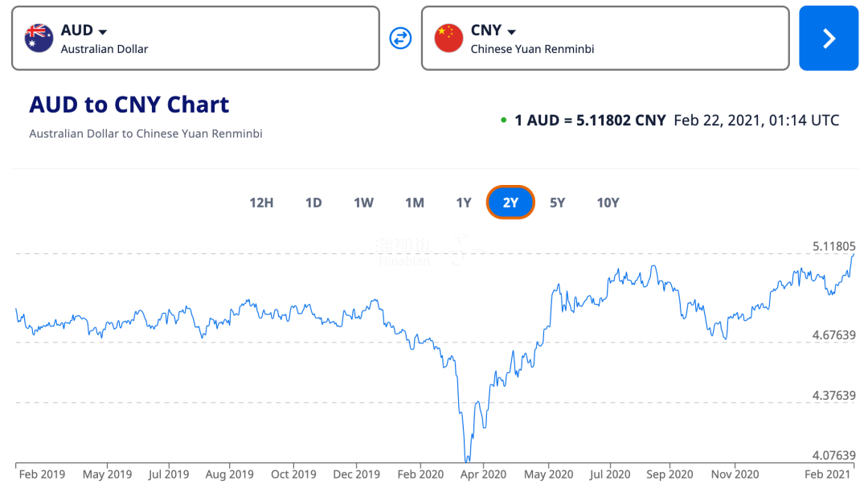Select the 1D chart range
Screen dimensions: 868x501
313,203
